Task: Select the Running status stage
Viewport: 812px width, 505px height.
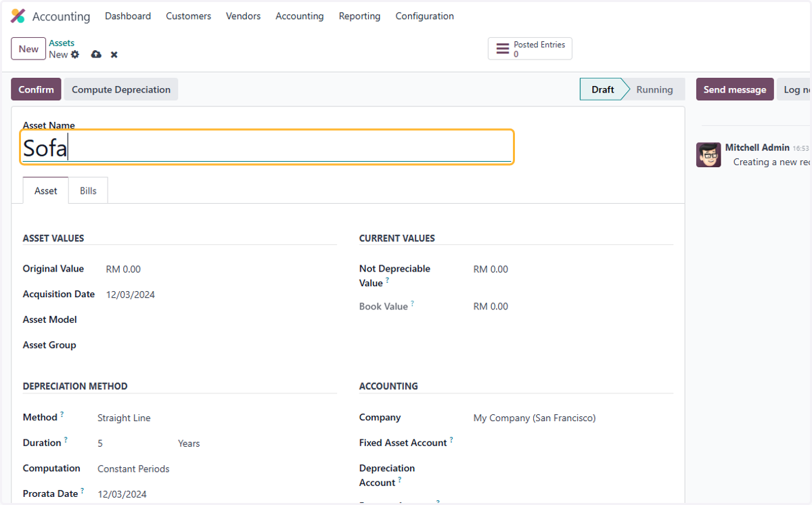Action: (x=654, y=89)
